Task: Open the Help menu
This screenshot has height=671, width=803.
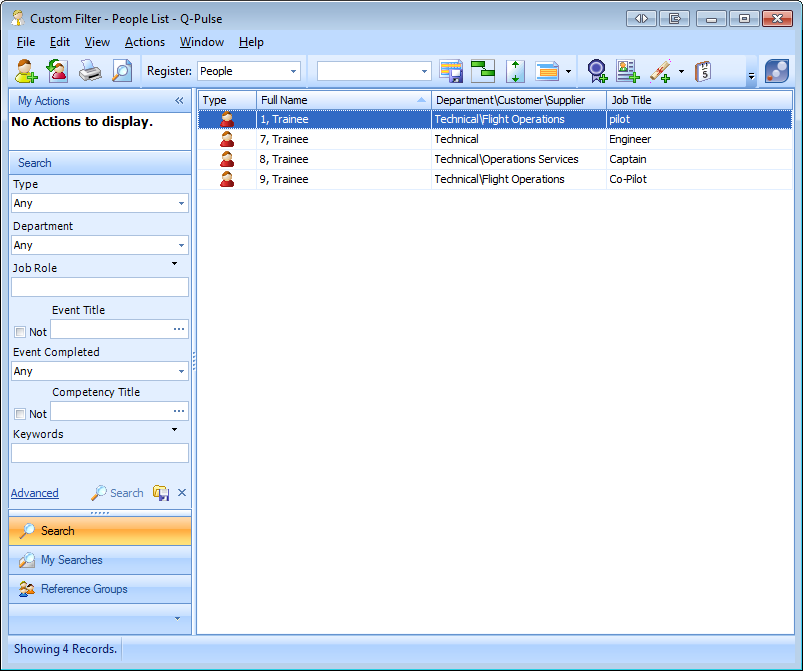Action: (251, 42)
